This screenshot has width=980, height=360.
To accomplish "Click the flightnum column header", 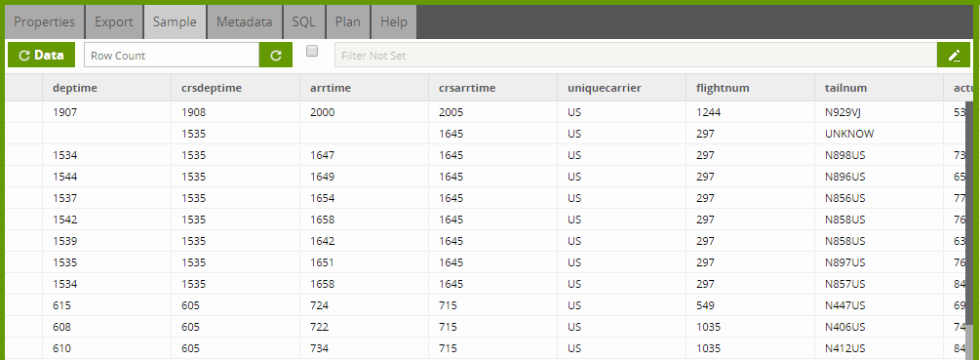I will 751,88.
